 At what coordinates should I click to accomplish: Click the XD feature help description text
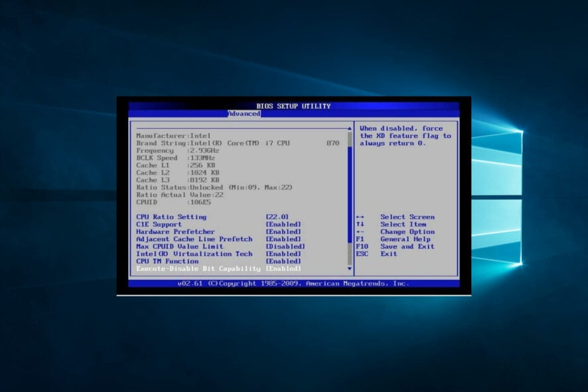coord(405,136)
